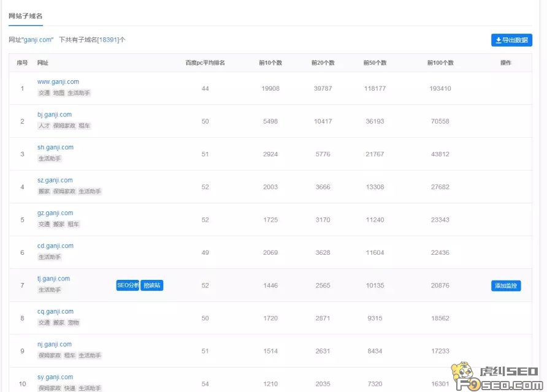Viewport: 547px width, 392px height.
Task: Click 挖掘站 button on tj.ganji.com row
Action: click(x=151, y=285)
